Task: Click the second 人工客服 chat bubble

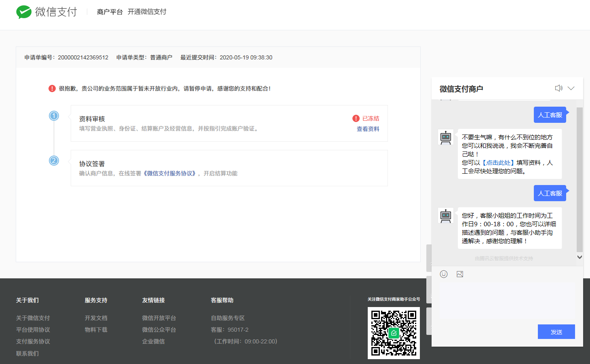Action: (550, 193)
